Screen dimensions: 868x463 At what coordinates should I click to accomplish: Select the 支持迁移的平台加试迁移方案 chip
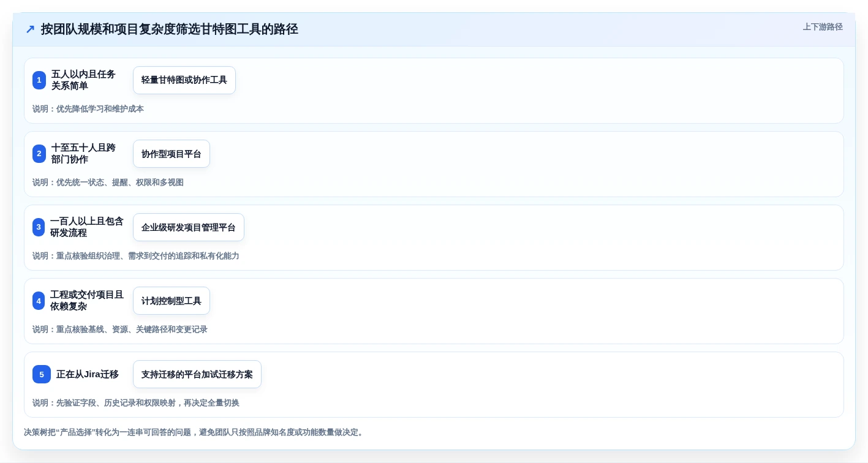[x=197, y=374]
